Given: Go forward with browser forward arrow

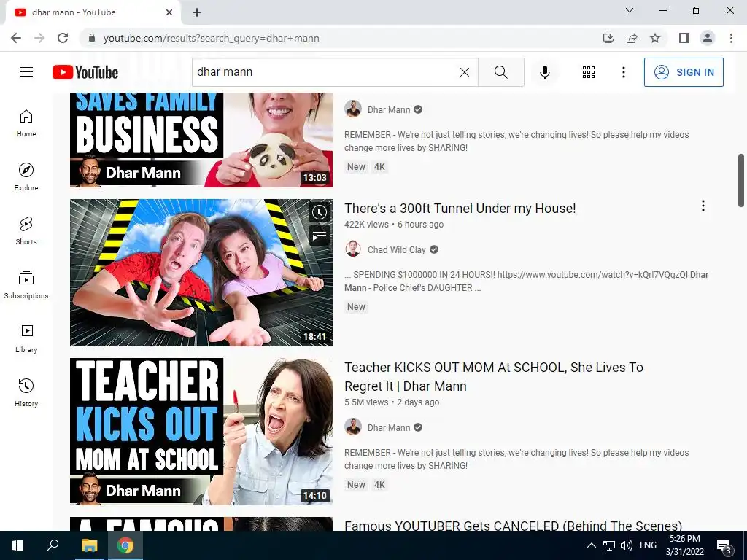Looking at the screenshot, I should coord(39,38).
